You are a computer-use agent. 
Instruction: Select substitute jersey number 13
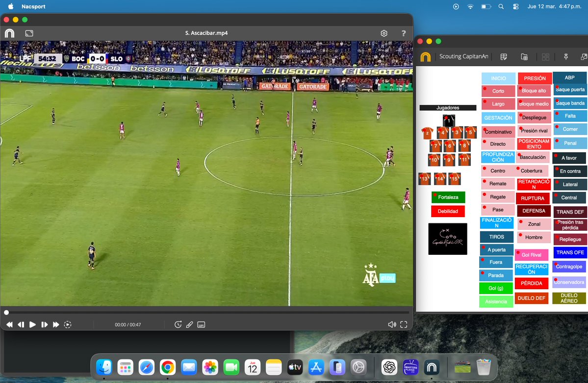(x=425, y=179)
